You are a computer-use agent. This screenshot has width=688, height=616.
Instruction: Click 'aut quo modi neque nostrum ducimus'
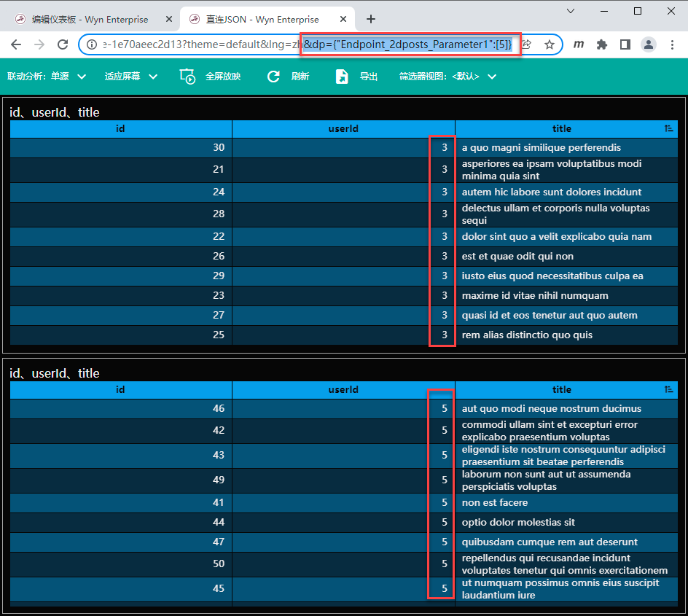[566, 409]
